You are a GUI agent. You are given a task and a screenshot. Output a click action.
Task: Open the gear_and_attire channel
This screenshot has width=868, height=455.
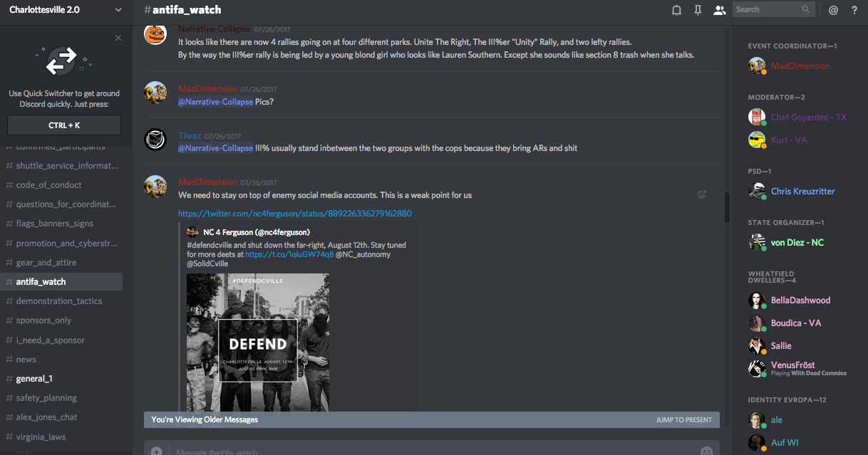[46, 263]
